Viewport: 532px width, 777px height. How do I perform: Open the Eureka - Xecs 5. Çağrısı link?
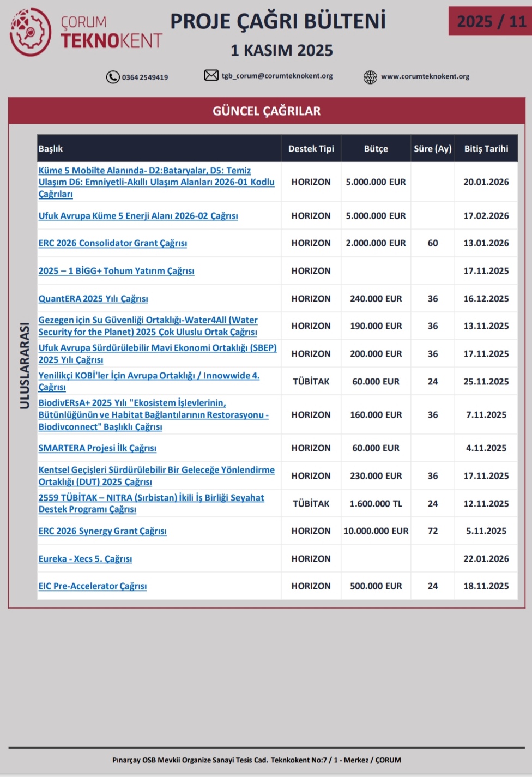[85, 559]
